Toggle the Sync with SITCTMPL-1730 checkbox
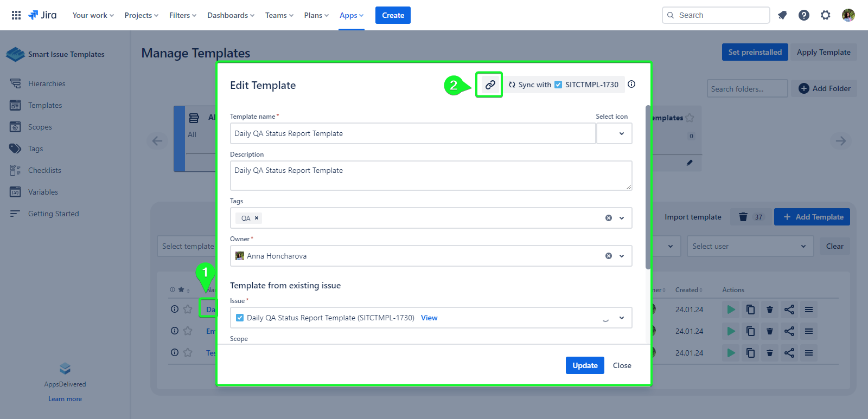This screenshot has height=419, width=868. [x=558, y=85]
